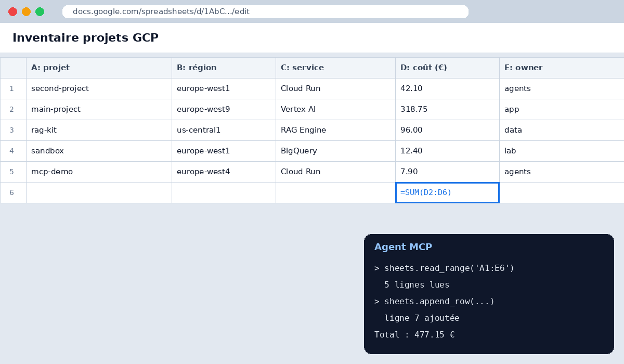Image resolution: width=624 pixels, height=364 pixels.
Task: Click region cell 'us-central1'
Action: tap(224, 130)
